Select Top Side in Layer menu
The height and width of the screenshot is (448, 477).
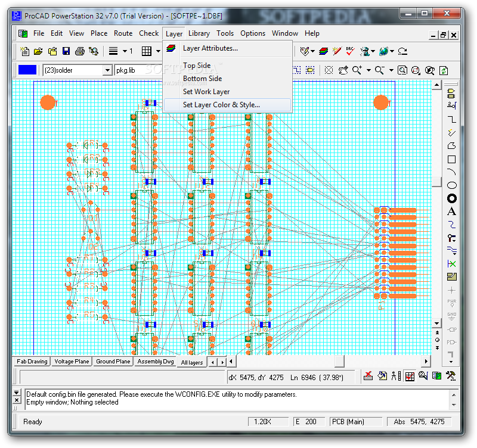pos(228,66)
